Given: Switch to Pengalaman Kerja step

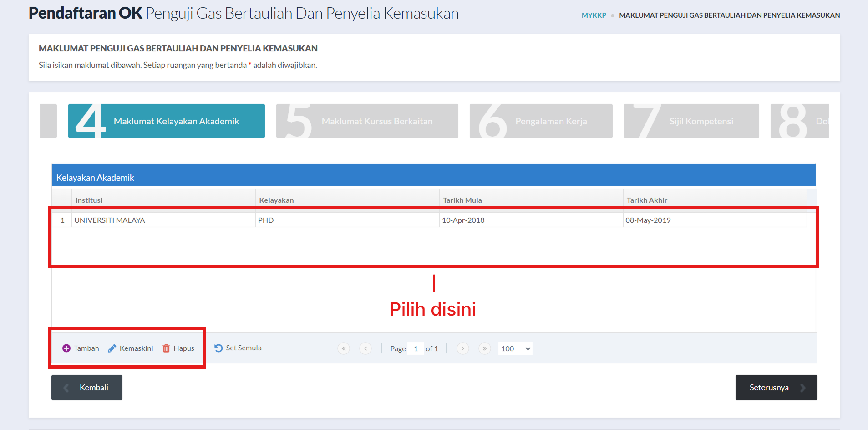Looking at the screenshot, I should [541, 121].
